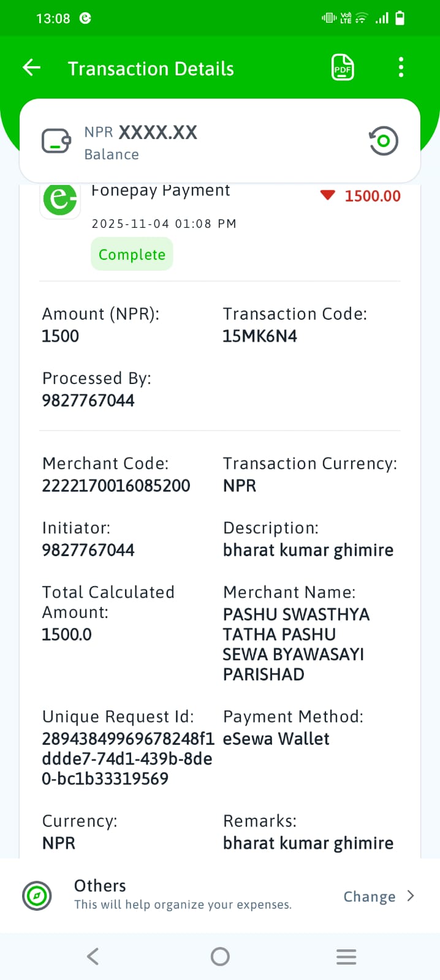Tap the Complete status badge
Viewport: 440px width, 980px height.
point(132,254)
